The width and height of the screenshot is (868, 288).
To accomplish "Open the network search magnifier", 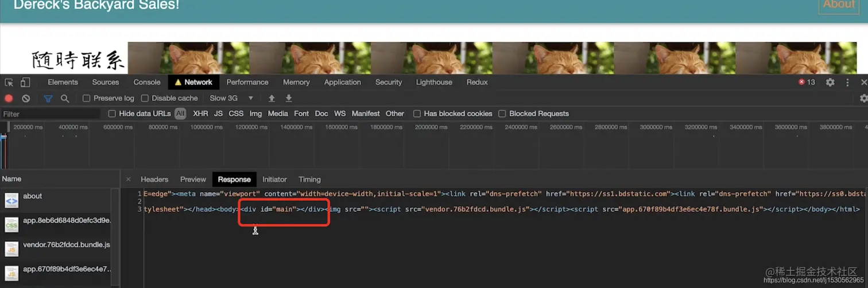I will point(65,99).
